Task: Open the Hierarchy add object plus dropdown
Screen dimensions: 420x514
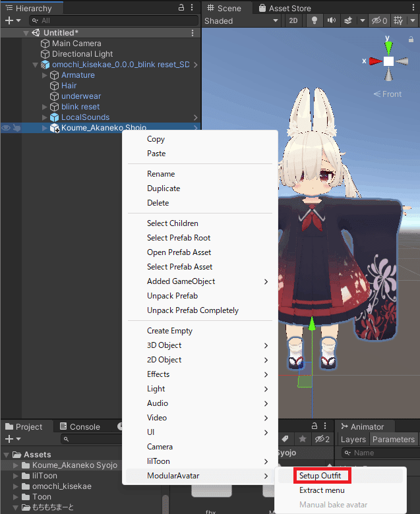Action: (x=13, y=20)
